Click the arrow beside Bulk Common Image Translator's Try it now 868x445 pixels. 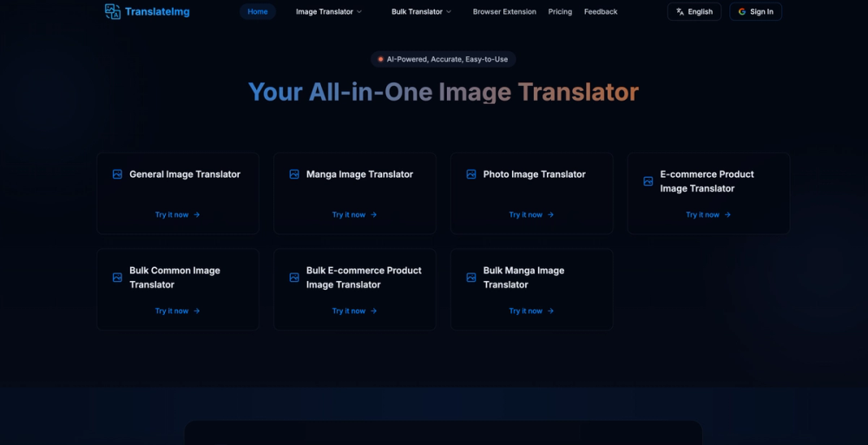pos(196,311)
